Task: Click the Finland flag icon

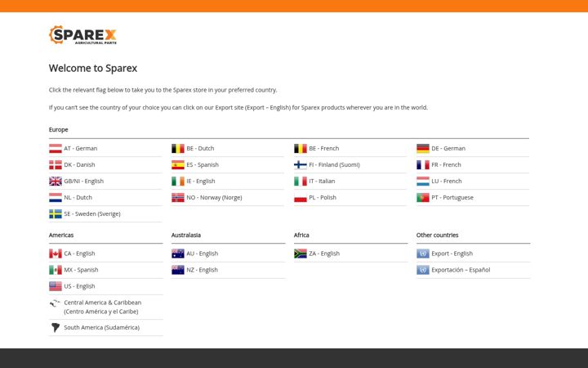Action: [301, 165]
